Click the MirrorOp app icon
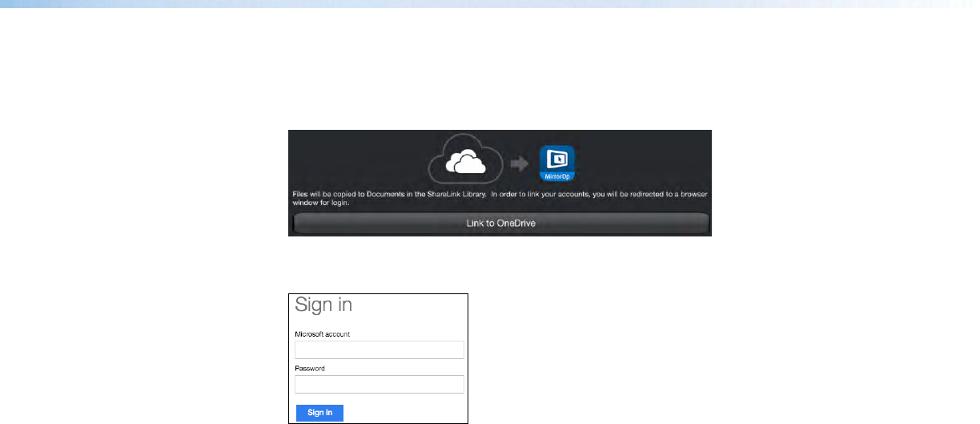The height and width of the screenshot is (424, 980). [557, 162]
